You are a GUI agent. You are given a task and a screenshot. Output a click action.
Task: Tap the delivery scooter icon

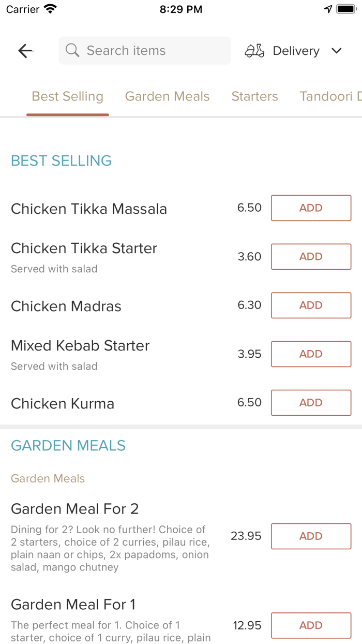click(254, 51)
